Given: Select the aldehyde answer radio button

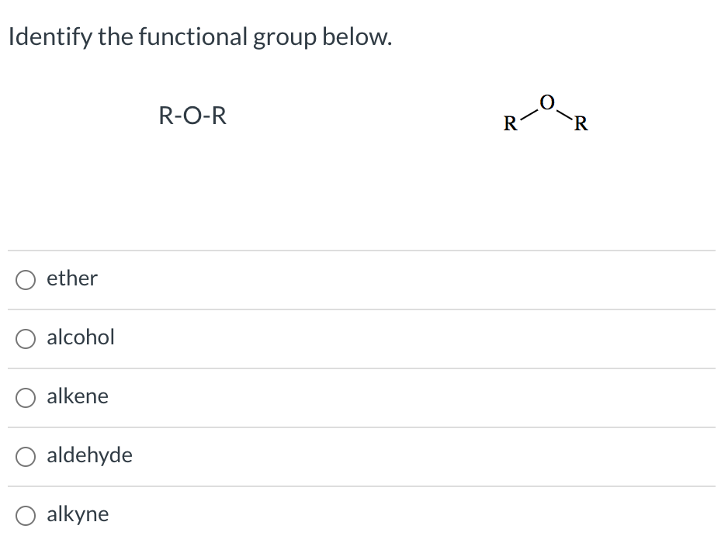Looking at the screenshot, I should click(26, 457).
